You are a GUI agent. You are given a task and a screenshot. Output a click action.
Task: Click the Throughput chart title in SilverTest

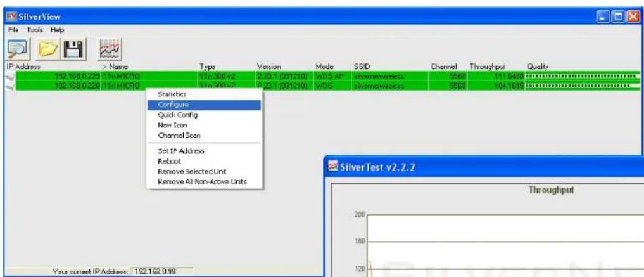(550, 190)
